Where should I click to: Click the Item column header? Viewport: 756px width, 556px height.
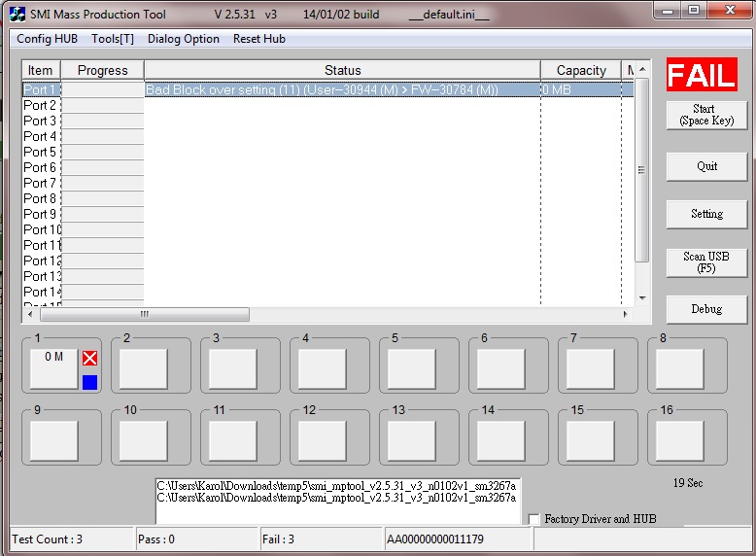click(41, 70)
